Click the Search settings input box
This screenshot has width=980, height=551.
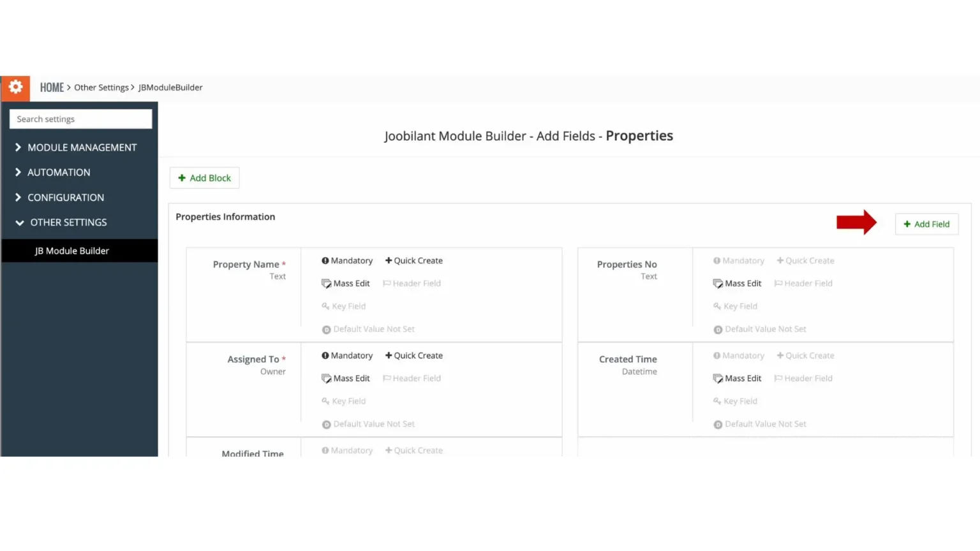click(80, 119)
